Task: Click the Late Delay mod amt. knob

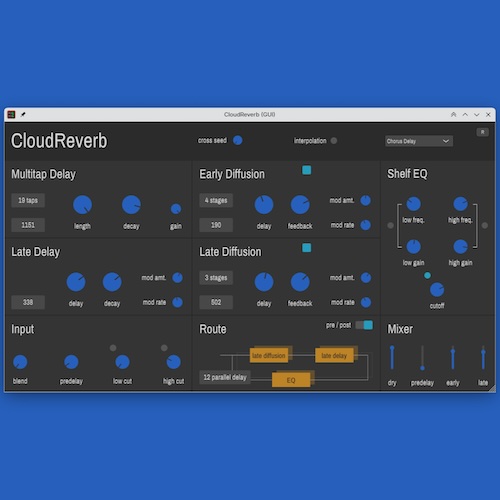Action: point(177,278)
